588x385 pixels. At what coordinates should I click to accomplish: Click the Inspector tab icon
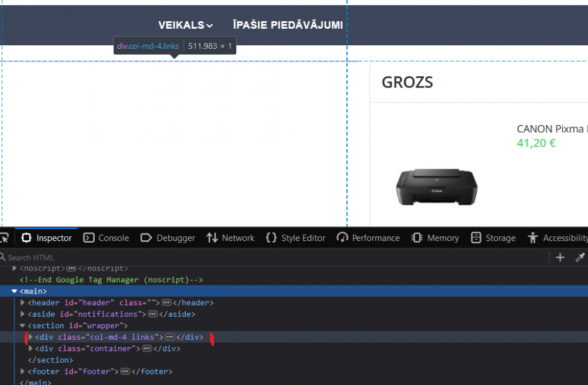click(26, 237)
